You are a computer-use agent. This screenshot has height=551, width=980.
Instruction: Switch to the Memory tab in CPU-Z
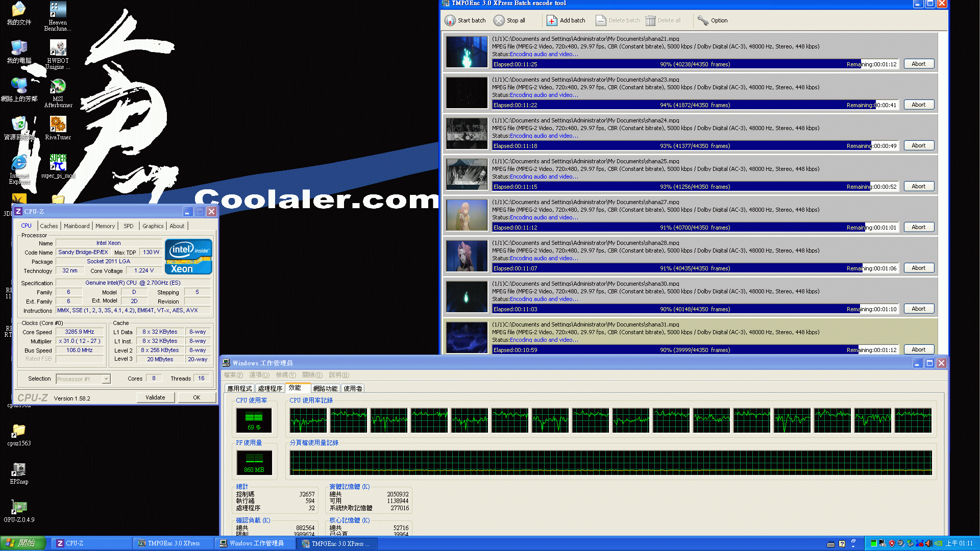(x=105, y=226)
